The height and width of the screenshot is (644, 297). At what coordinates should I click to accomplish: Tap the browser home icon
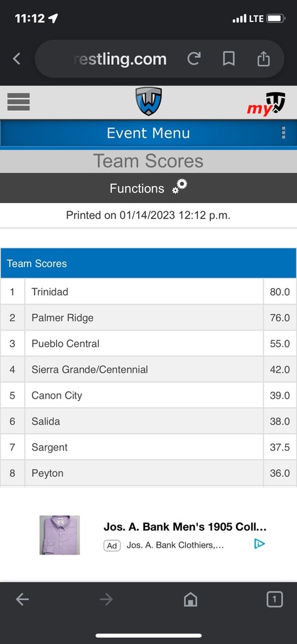(190, 600)
